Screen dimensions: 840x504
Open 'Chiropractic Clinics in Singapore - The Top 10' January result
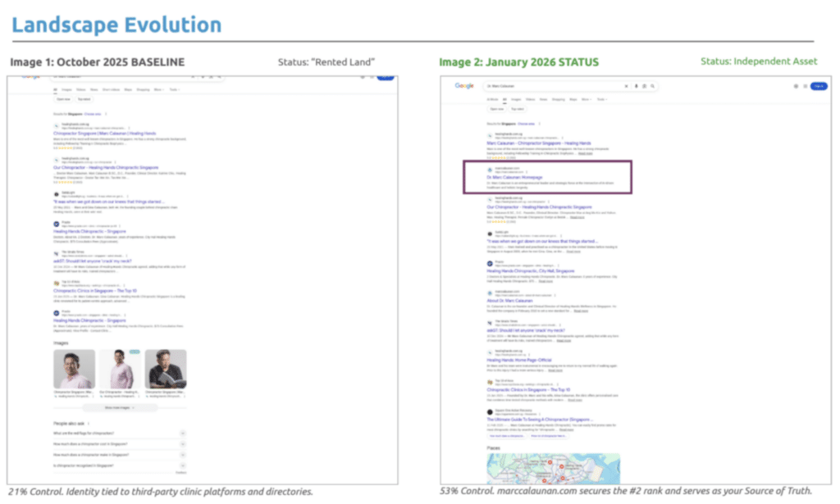(x=528, y=390)
